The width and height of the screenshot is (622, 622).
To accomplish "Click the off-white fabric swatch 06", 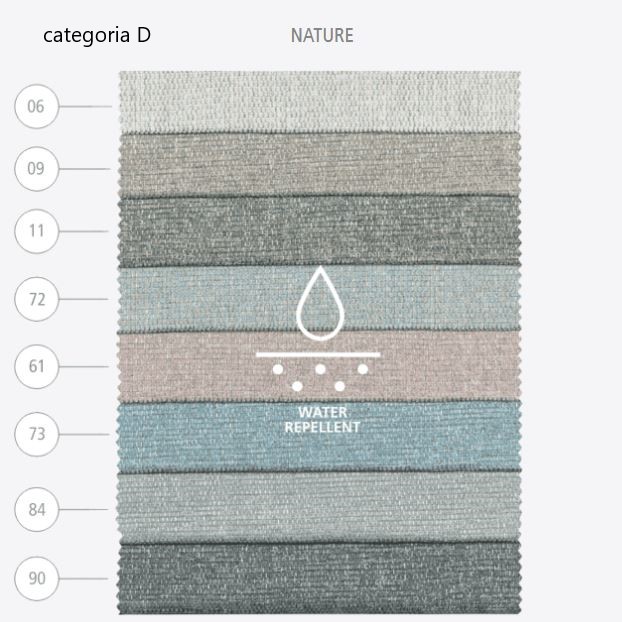I will 320,102.
